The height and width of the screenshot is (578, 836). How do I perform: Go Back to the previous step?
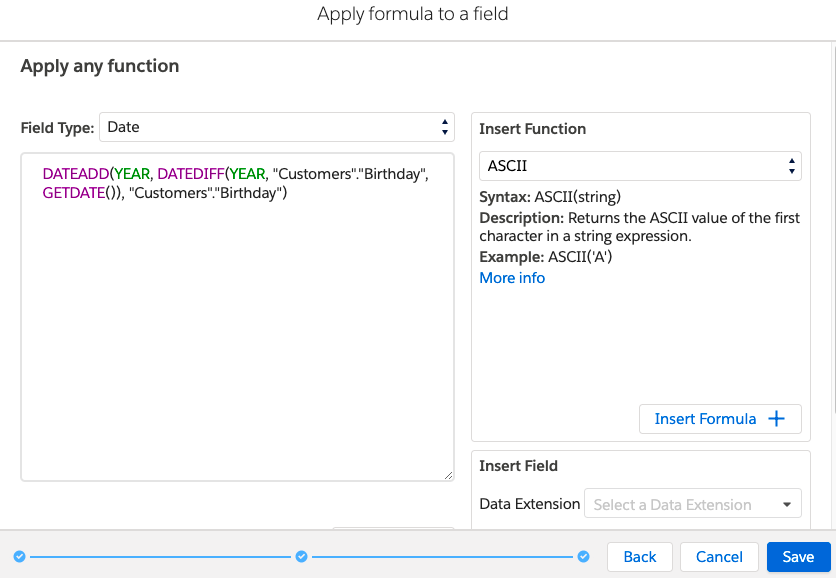coord(639,557)
